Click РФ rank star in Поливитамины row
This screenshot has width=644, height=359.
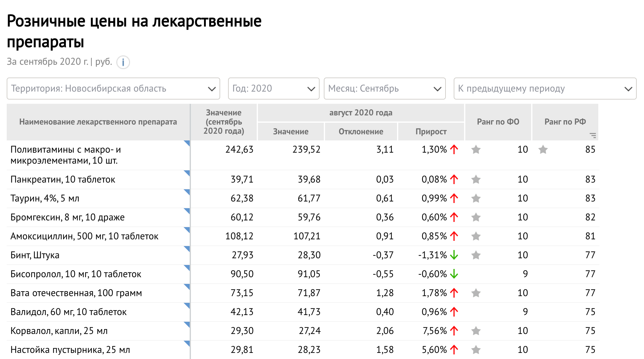point(543,150)
